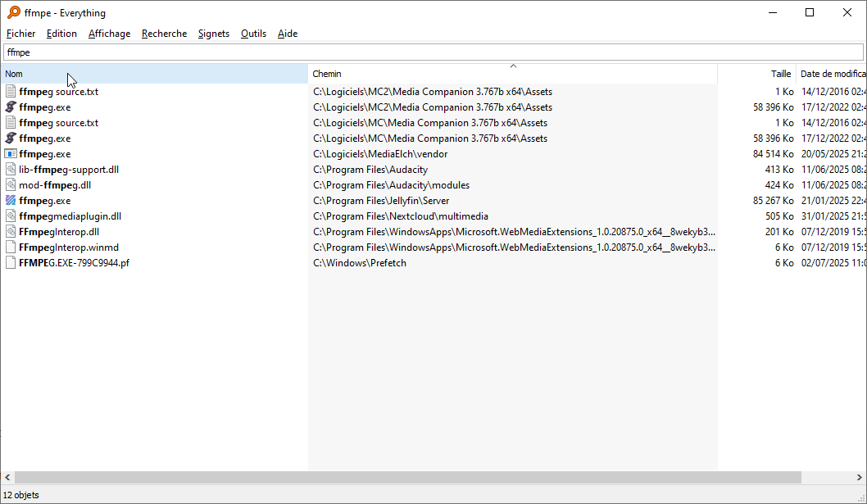Click inside the ffmpe search box
The image size is (867, 504).
(x=433, y=52)
